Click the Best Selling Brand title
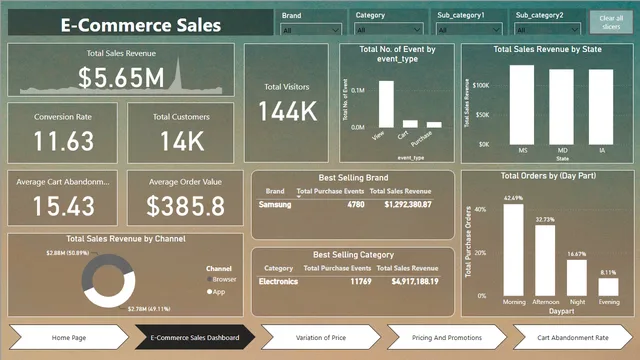Screen dimensions: 640x360 coord(353,178)
